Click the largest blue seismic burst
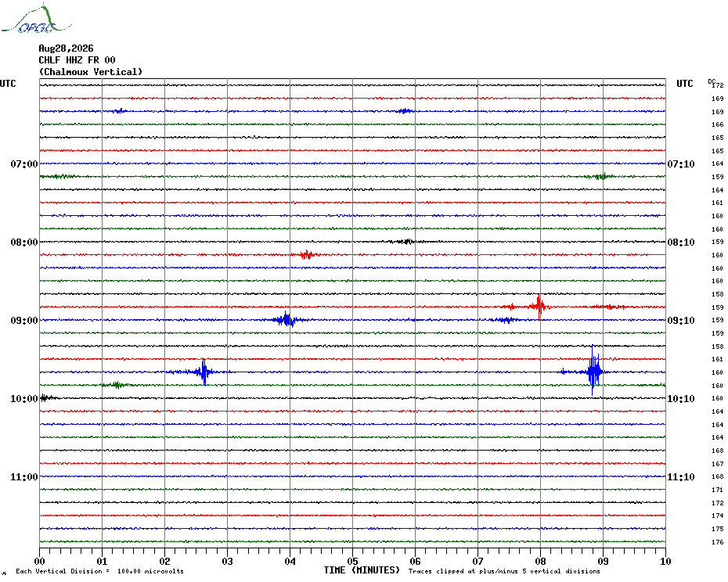The width and height of the screenshot is (728, 582). coord(594,371)
